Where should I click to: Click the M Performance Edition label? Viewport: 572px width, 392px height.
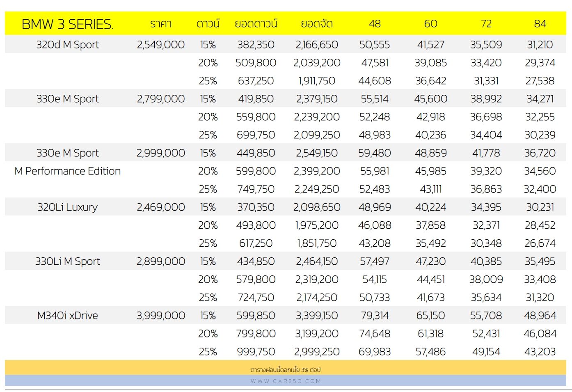point(68,171)
